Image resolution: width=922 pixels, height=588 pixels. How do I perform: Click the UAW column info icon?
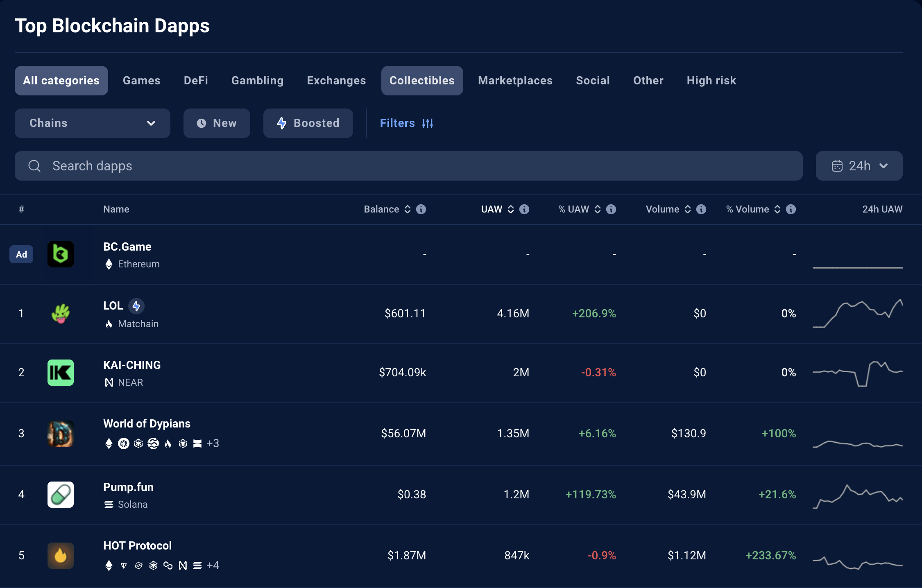coord(524,209)
